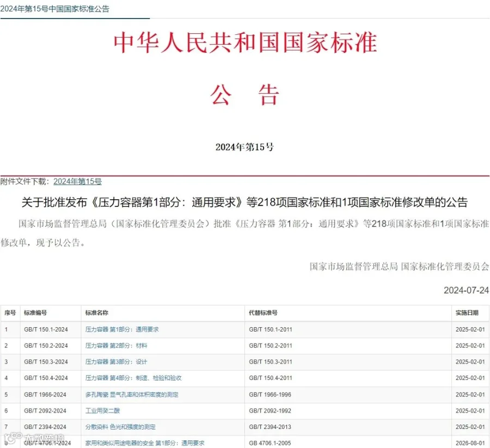Viewport: 490px width, 448px height.
Task: Open 分散染料 色光和强度的测定 link
Action: (120, 427)
